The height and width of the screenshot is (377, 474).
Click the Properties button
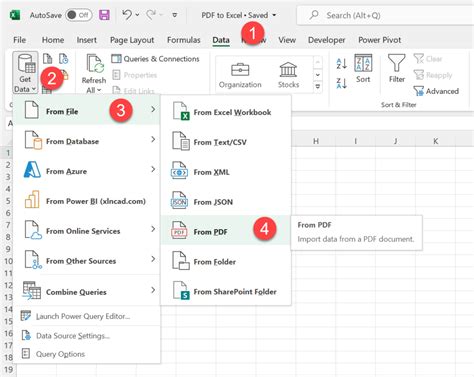135,75
